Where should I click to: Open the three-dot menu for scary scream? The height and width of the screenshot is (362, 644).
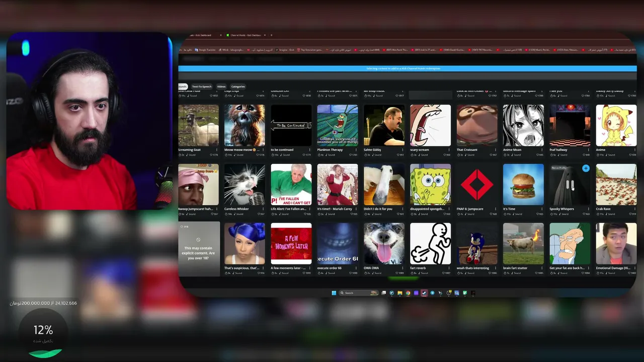click(449, 150)
